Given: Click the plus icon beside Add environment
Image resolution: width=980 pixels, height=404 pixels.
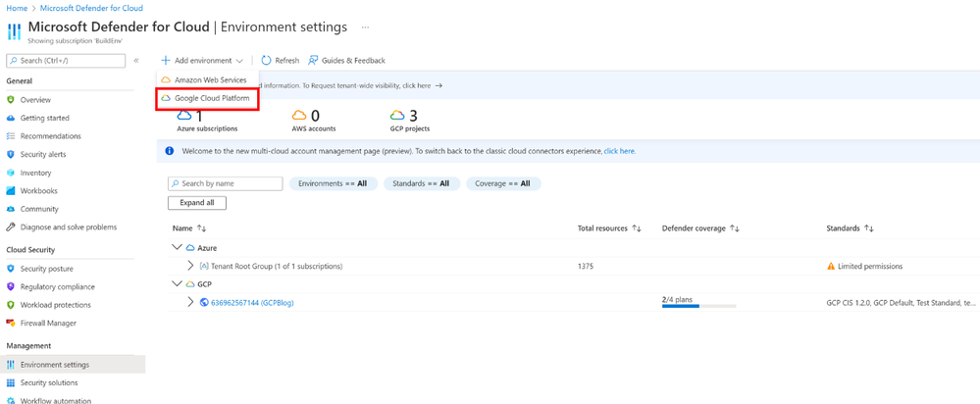Looking at the screenshot, I should [x=166, y=61].
